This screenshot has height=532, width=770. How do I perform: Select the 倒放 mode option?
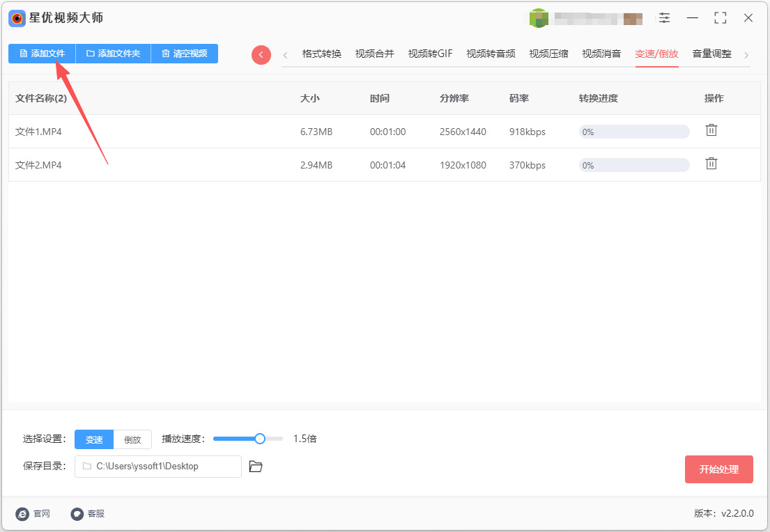coord(132,439)
